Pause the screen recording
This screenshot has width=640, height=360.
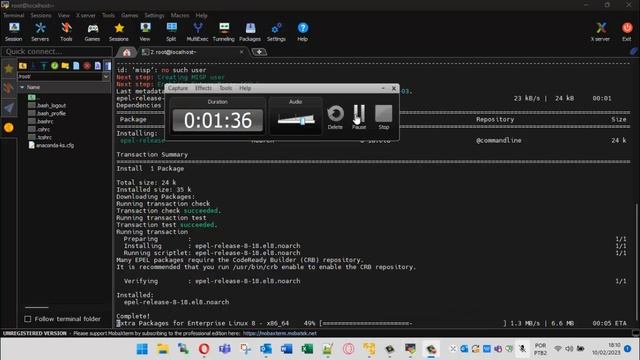pos(359,117)
